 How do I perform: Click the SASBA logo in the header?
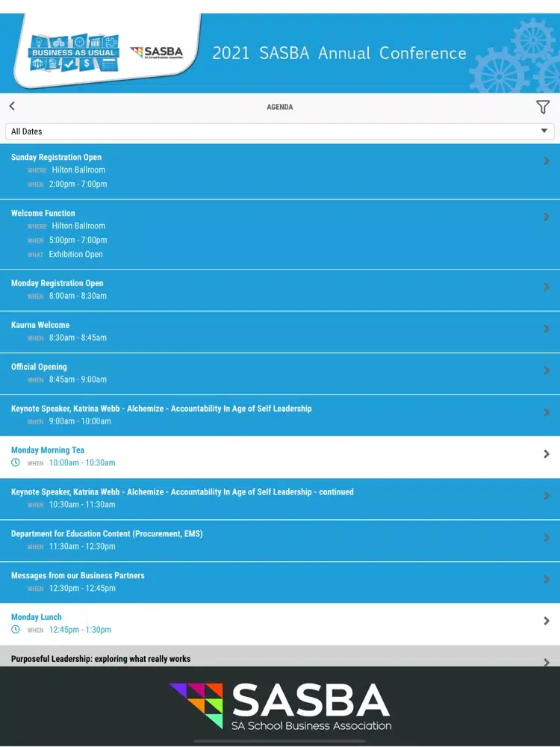click(x=157, y=52)
